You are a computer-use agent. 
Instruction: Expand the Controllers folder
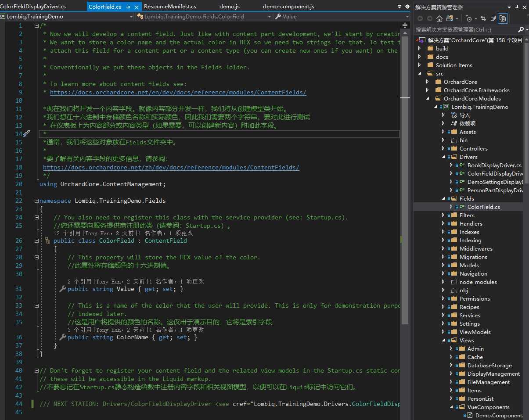443,148
